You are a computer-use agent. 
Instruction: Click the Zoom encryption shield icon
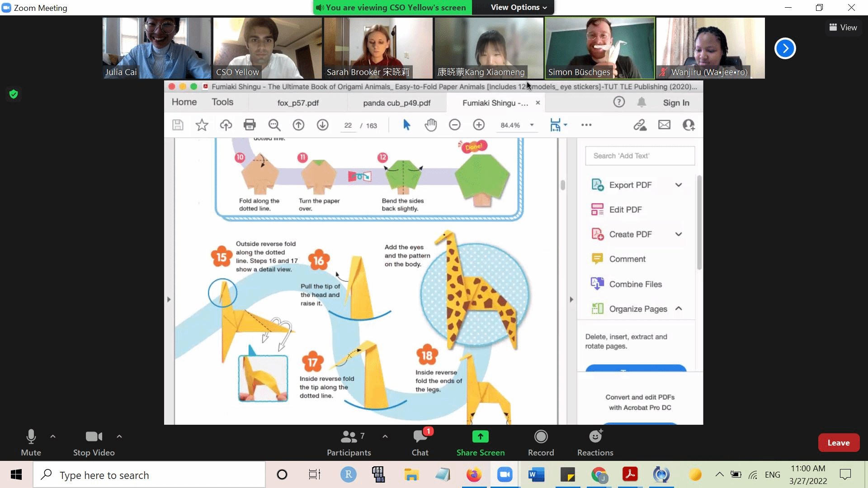tap(14, 94)
